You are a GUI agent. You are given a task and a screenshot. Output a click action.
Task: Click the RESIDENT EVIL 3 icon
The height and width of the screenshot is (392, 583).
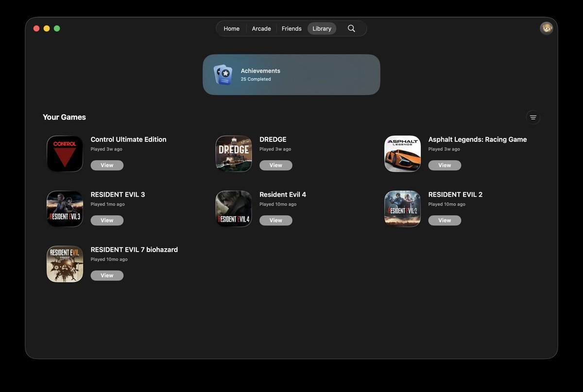click(65, 209)
